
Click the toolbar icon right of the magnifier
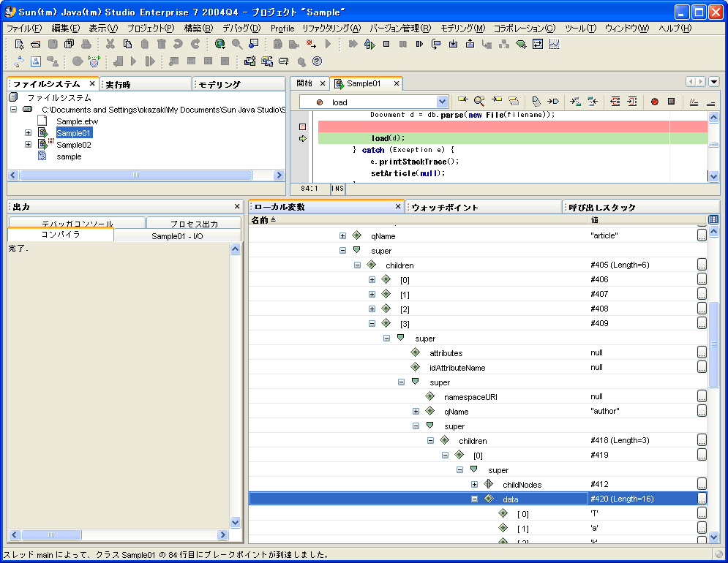click(x=254, y=44)
